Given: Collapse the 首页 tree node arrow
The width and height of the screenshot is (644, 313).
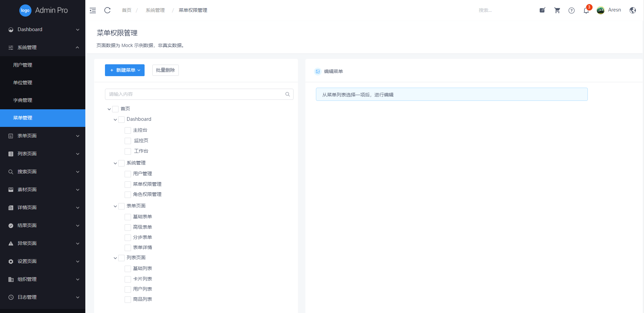Looking at the screenshot, I should point(109,109).
